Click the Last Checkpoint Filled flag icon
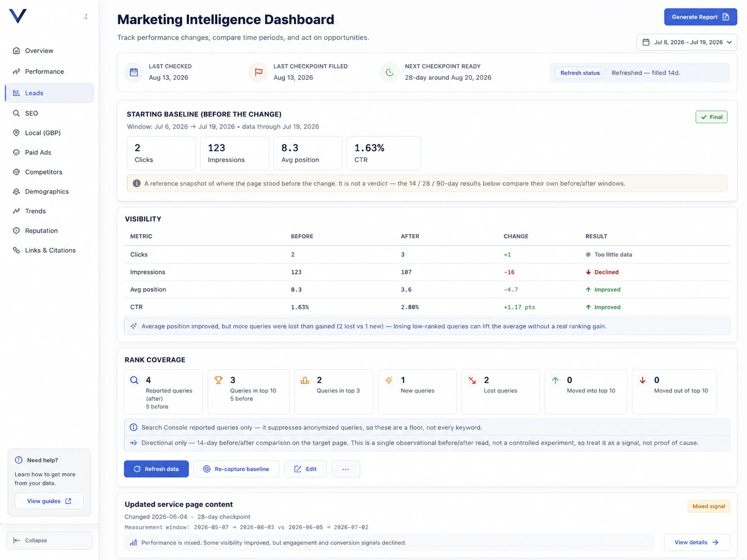 258,72
